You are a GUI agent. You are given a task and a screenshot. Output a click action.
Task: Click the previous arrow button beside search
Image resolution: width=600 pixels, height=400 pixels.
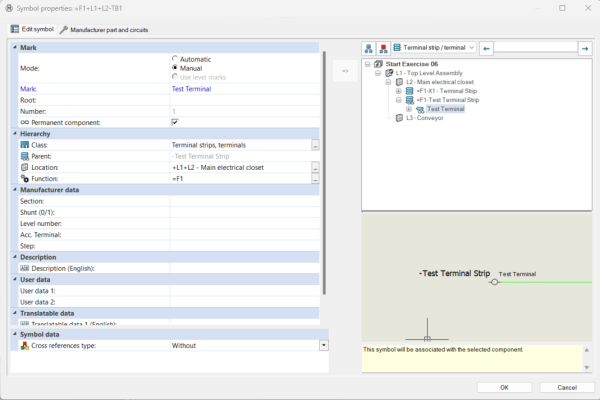(486, 48)
